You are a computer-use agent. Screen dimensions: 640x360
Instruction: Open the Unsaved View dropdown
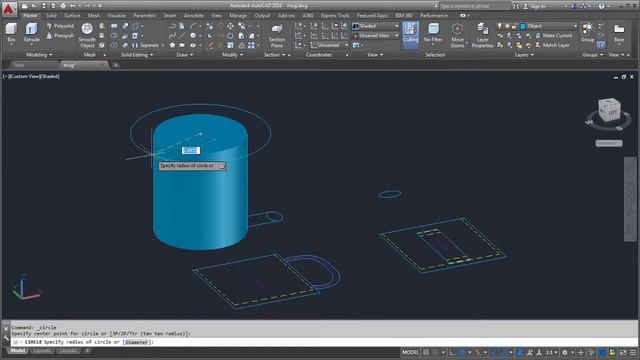click(x=375, y=36)
